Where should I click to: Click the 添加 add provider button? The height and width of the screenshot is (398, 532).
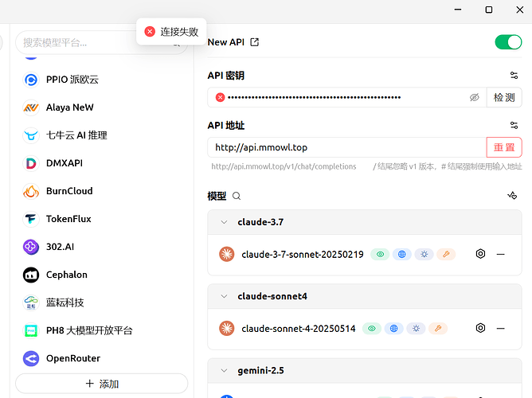pyautogui.click(x=102, y=384)
